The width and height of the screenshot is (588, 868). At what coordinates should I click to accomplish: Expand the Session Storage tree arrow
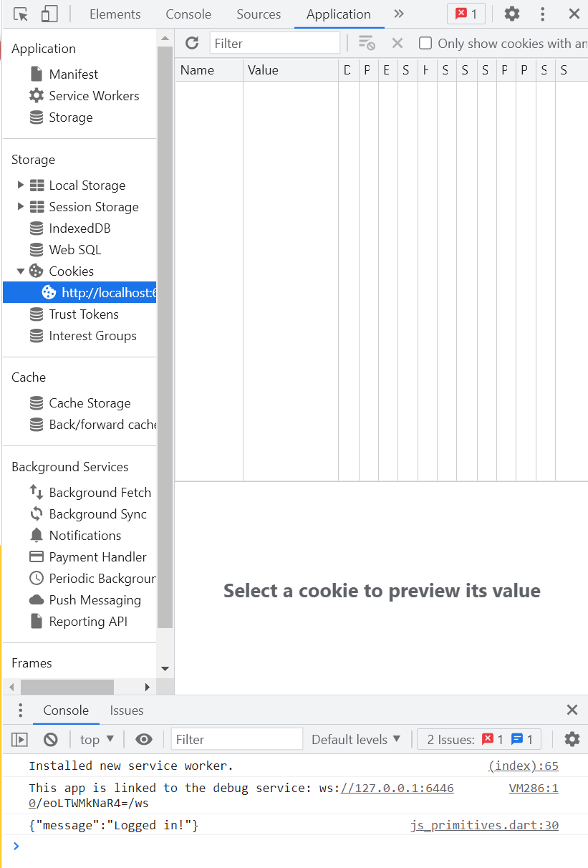point(21,206)
